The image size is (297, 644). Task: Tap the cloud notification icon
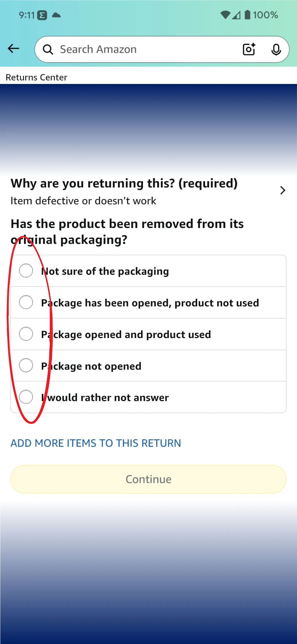tap(57, 15)
